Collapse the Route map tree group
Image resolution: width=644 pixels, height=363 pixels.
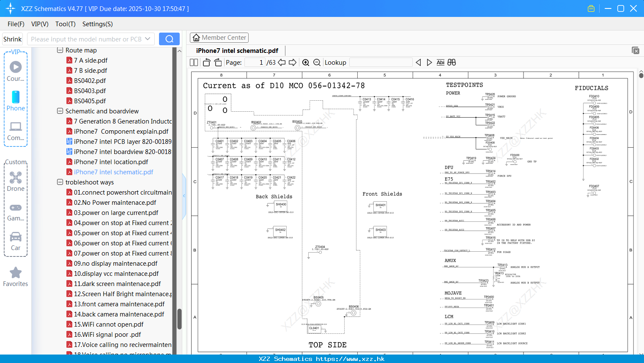60,50
